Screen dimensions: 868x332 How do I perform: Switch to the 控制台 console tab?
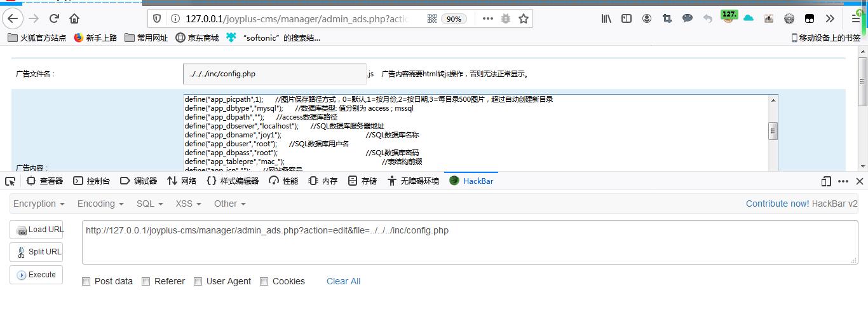pos(92,181)
